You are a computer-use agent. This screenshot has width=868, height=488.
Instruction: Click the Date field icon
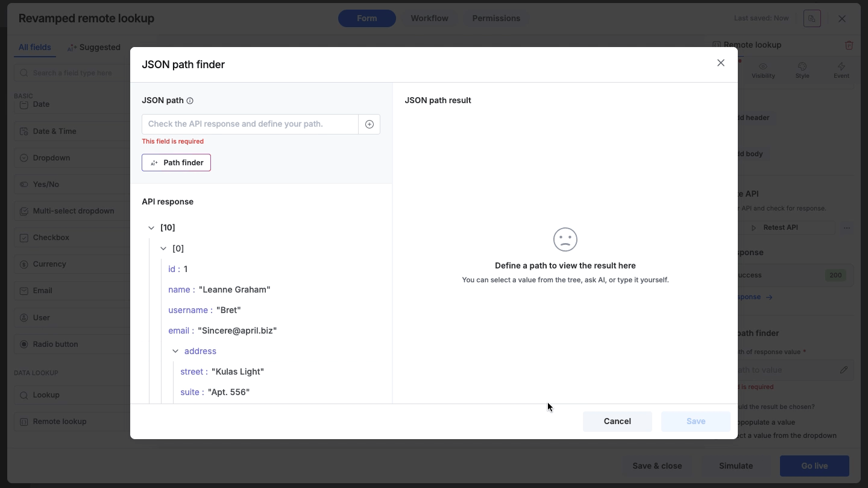click(x=24, y=104)
